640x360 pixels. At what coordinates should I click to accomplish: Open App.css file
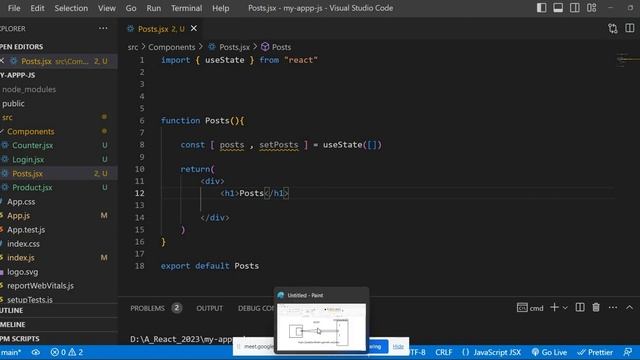[x=59, y=202]
